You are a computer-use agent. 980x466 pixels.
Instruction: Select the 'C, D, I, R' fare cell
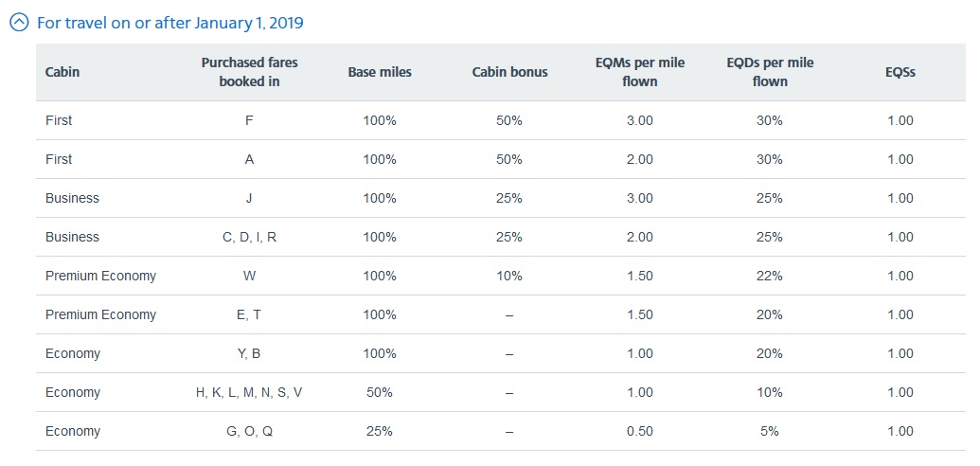(x=249, y=237)
